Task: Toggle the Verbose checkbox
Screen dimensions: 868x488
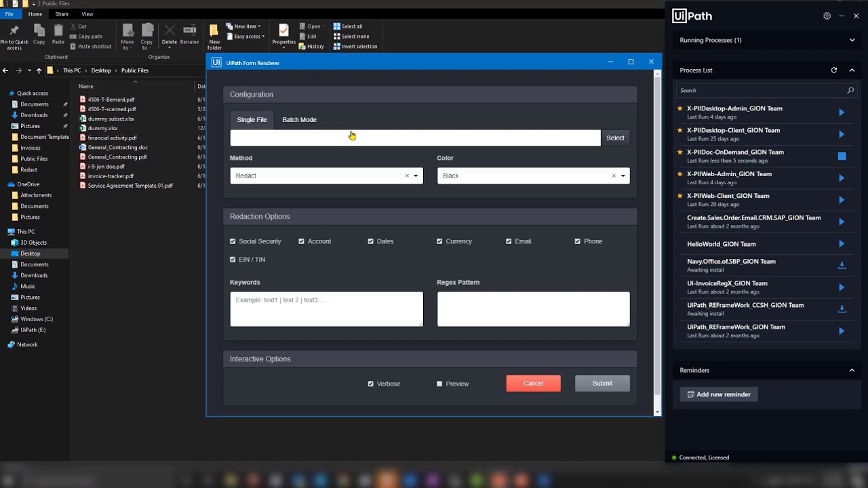Action: point(371,384)
